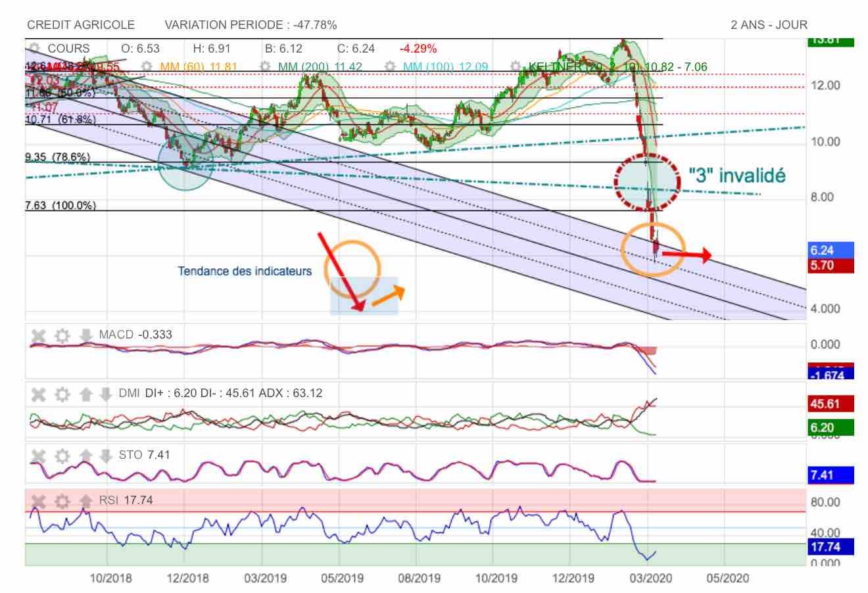The width and height of the screenshot is (868, 593).
Task: Move the STO panel up
Action: pos(85,455)
